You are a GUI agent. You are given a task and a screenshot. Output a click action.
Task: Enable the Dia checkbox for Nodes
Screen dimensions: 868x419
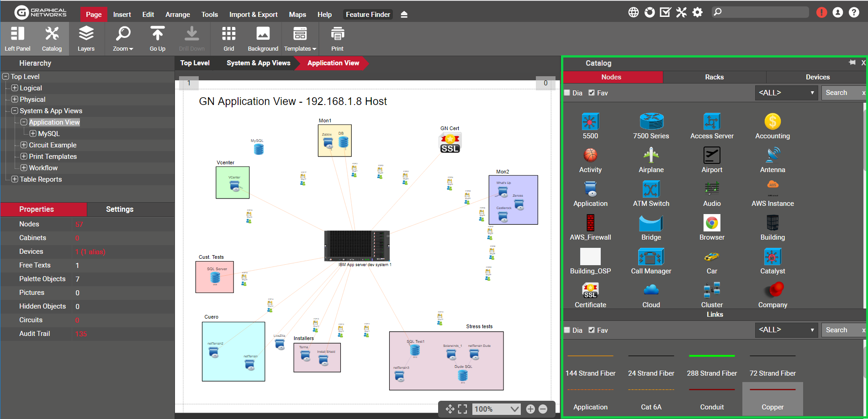(x=567, y=93)
